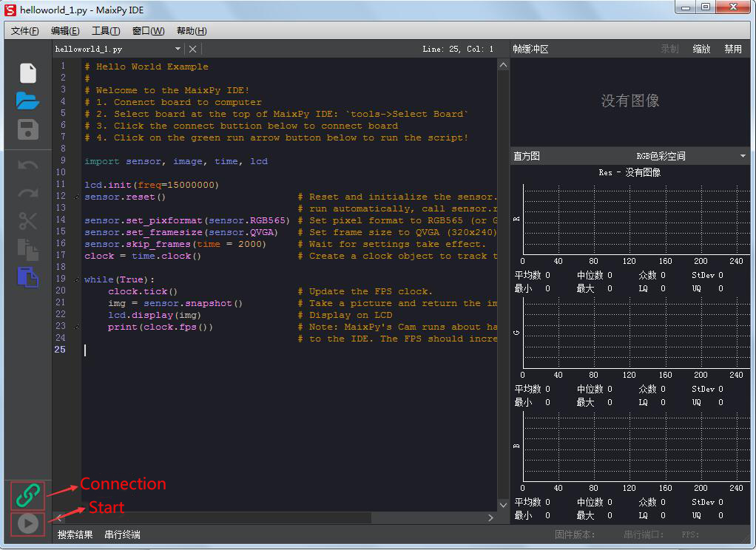The width and height of the screenshot is (756, 550).
Task: Open the helloworld_1.py file selector dropdown
Action: coord(178,50)
